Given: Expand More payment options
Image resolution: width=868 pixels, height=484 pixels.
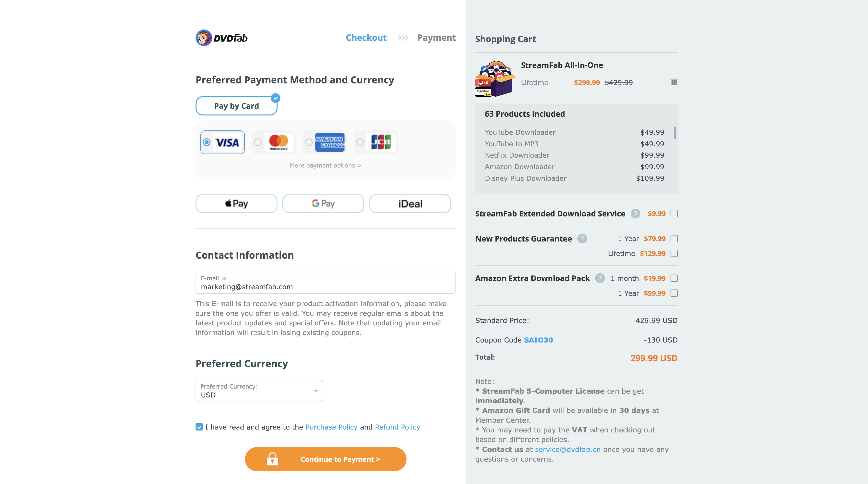Looking at the screenshot, I should click(325, 165).
